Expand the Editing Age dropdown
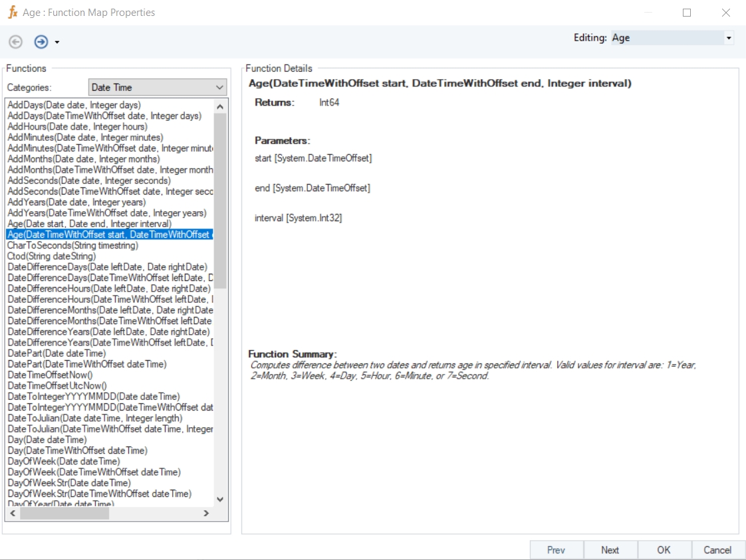Image resolution: width=746 pixels, height=560 pixels. [x=729, y=39]
